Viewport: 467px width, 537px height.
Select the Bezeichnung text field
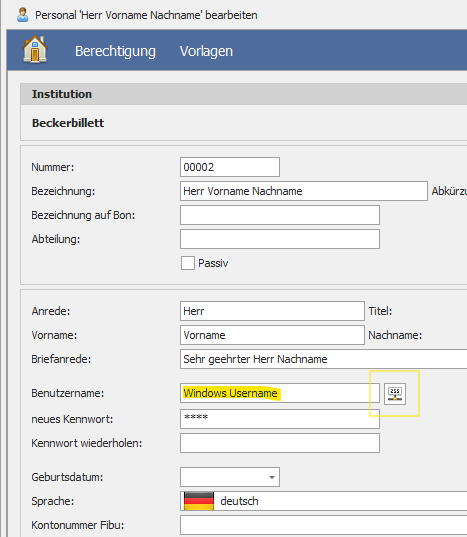click(304, 191)
